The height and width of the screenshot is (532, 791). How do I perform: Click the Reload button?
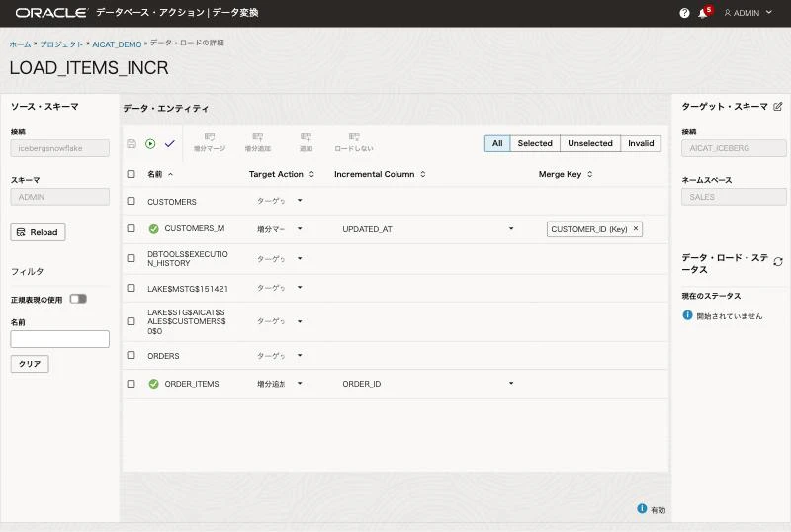(38, 232)
